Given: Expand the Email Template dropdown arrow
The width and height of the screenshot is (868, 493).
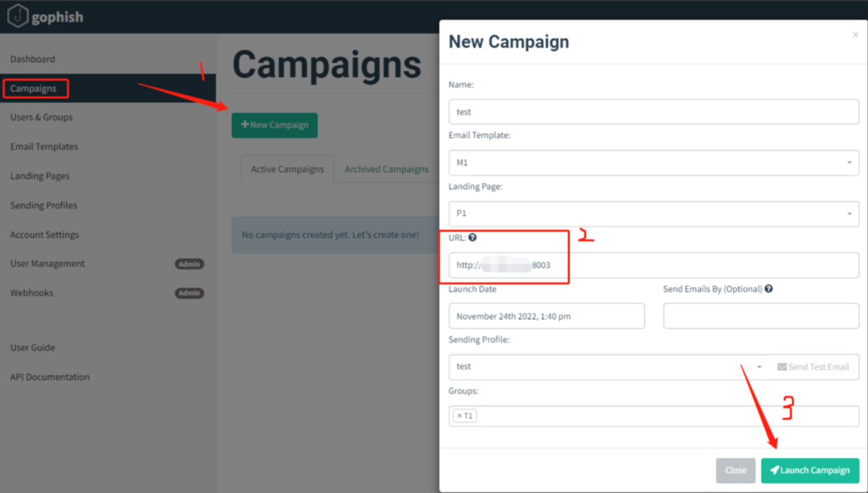Looking at the screenshot, I should click(x=850, y=163).
